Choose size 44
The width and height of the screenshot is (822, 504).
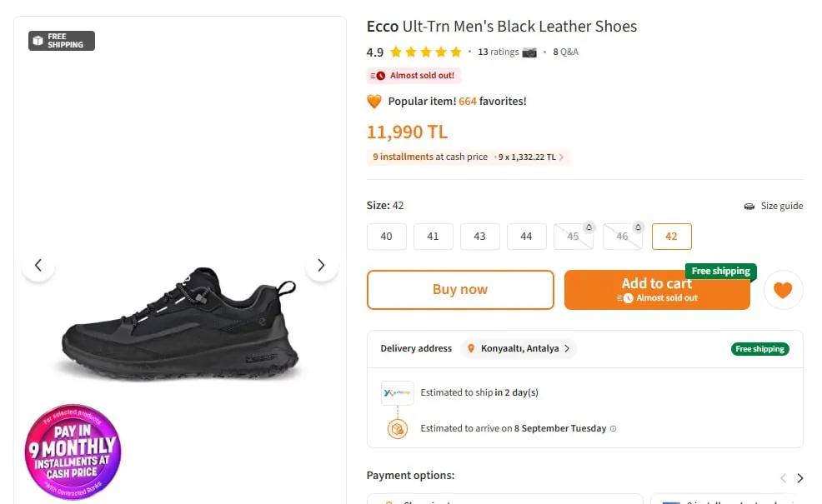[526, 237]
